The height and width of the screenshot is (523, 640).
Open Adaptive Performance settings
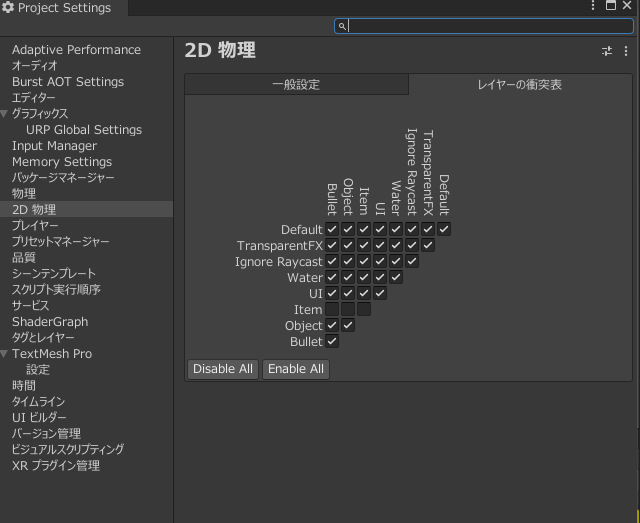(76, 50)
